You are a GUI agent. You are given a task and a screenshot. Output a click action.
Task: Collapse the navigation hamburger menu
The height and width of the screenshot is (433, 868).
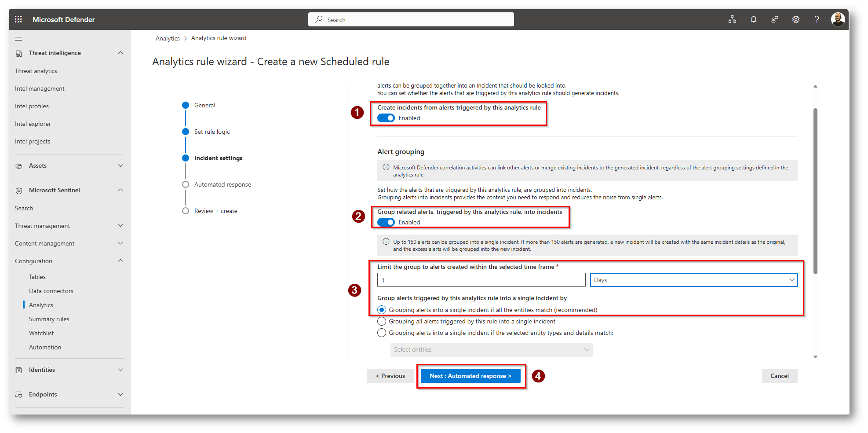coord(18,39)
